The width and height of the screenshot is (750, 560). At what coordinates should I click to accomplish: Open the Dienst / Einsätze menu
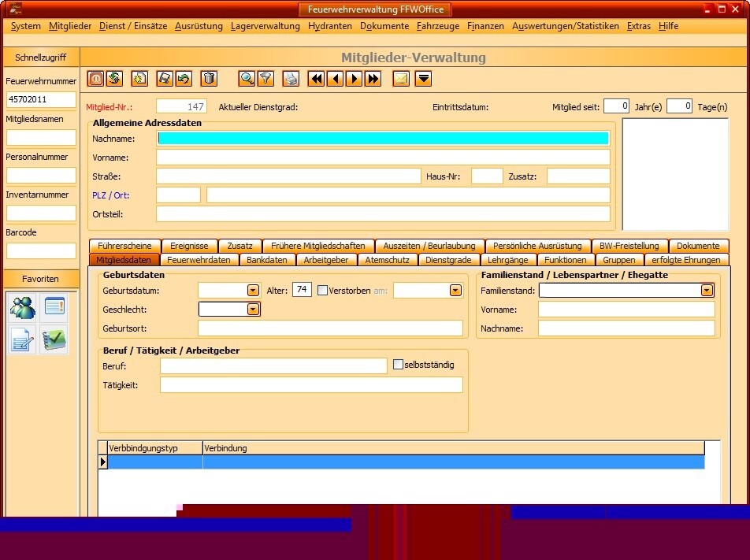tap(133, 26)
